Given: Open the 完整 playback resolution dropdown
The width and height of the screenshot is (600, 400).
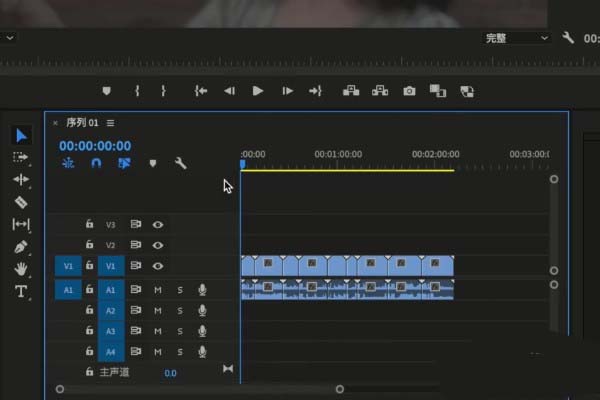Looking at the screenshot, I should point(516,38).
